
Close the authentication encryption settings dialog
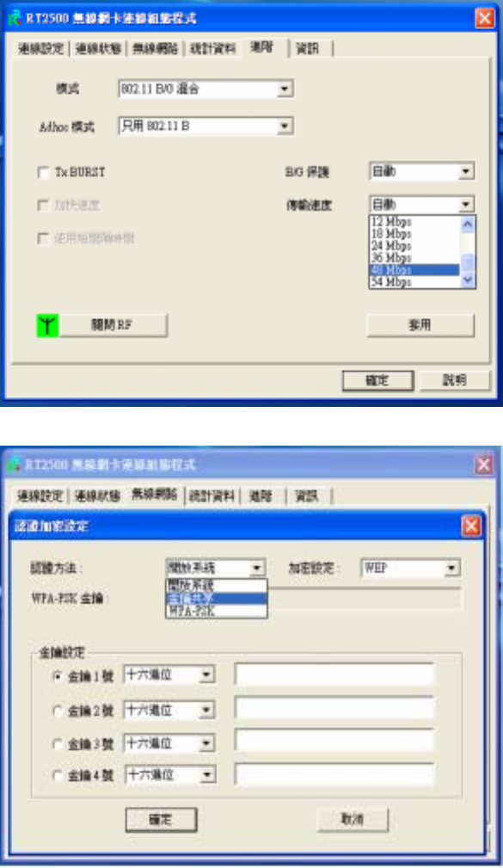coord(471,526)
